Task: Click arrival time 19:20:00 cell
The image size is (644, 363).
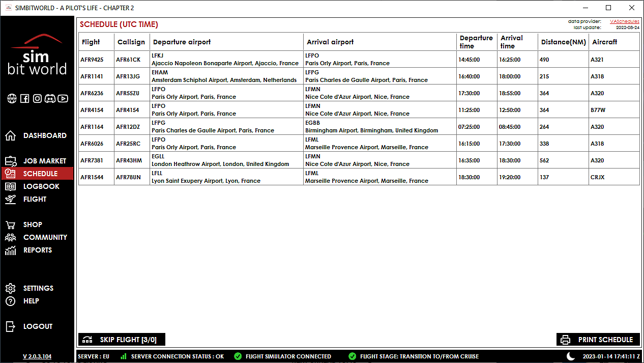Action: [x=517, y=177]
